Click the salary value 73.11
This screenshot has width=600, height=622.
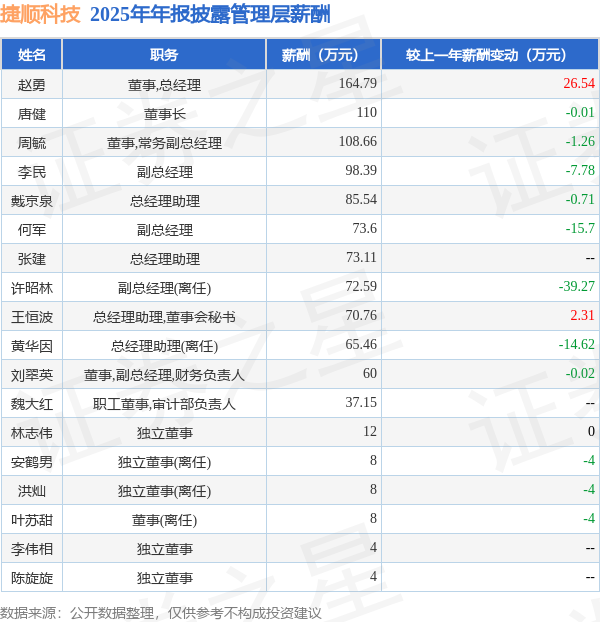point(361,257)
